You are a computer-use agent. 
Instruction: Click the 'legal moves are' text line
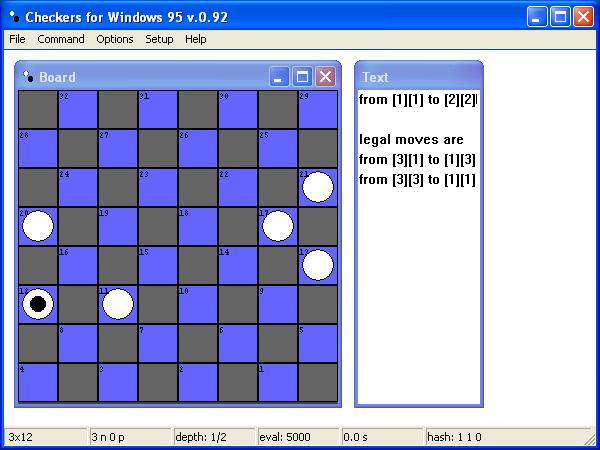[411, 140]
